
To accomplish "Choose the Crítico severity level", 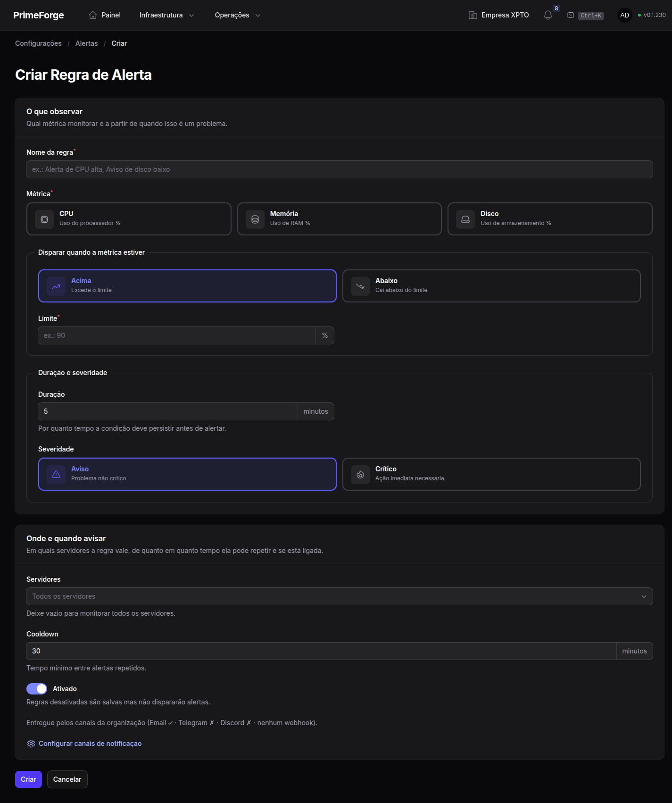I will point(491,474).
